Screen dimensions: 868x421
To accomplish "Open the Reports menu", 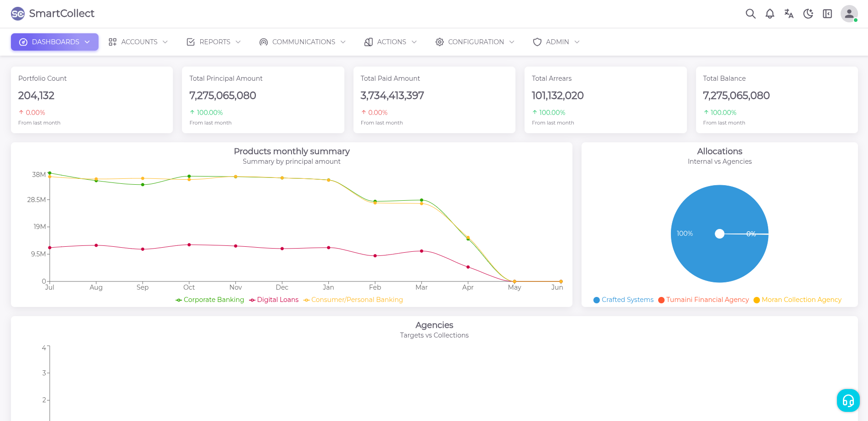I will click(x=214, y=42).
